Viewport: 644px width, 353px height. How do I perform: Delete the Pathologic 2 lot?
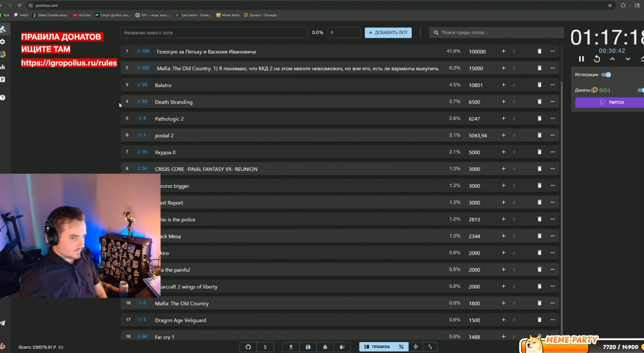tap(539, 118)
